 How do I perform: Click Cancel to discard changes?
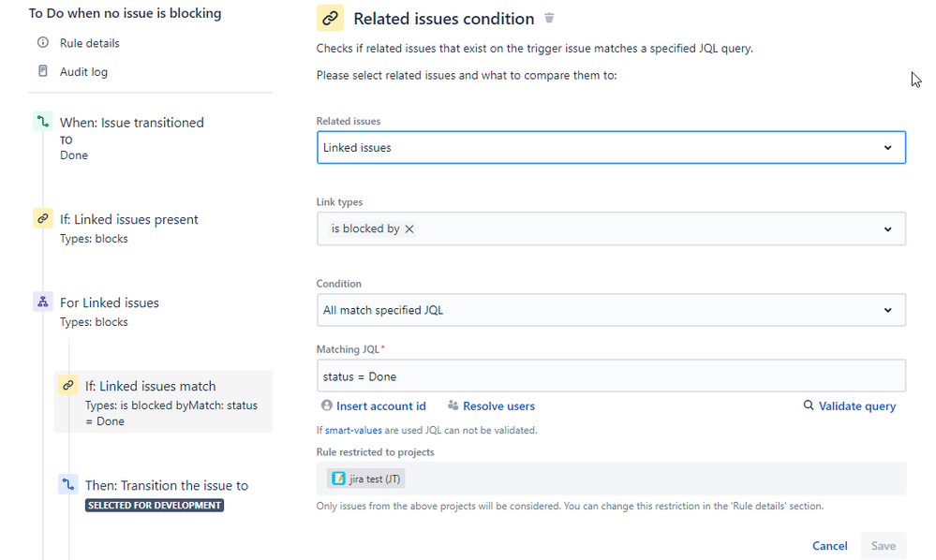829,545
